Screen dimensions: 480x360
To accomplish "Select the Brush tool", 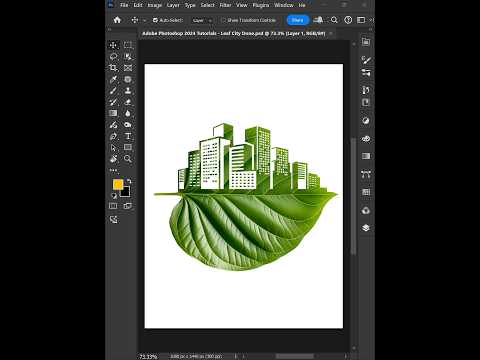I will tap(113, 91).
